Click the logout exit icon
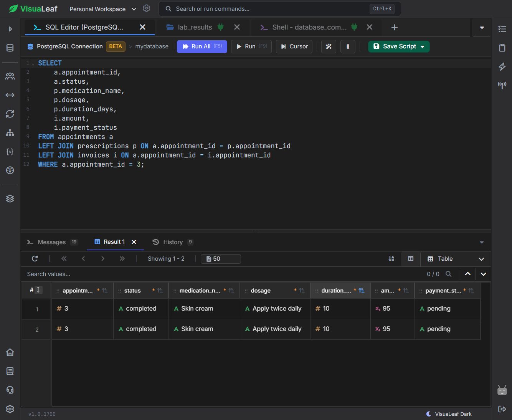 tap(502, 409)
